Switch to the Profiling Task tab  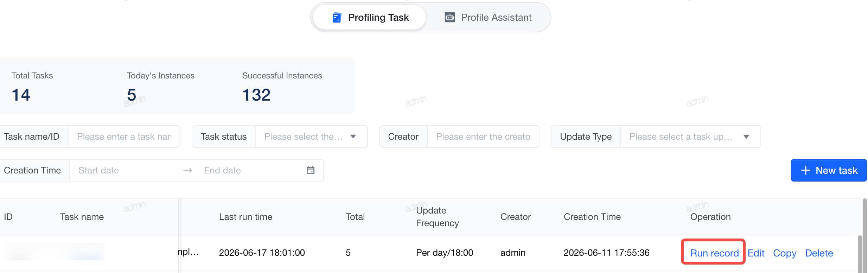tap(369, 17)
